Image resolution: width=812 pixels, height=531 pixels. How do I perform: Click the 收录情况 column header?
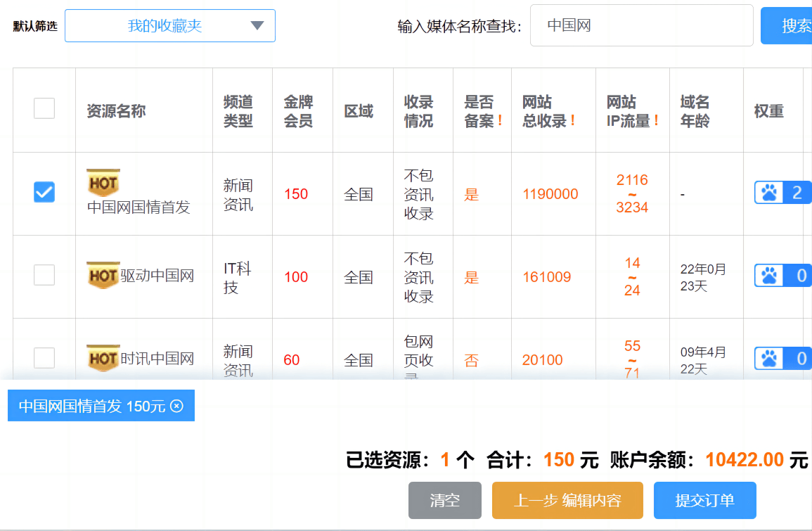point(418,111)
